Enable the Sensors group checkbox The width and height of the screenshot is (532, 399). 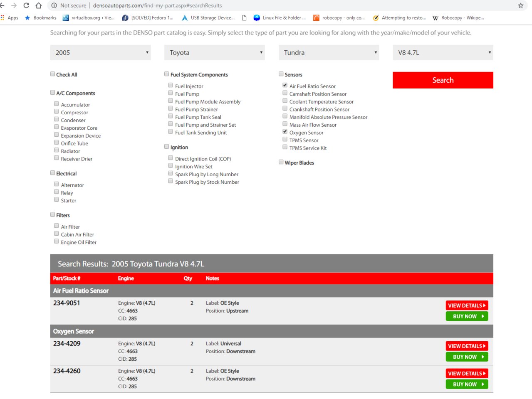281,74
